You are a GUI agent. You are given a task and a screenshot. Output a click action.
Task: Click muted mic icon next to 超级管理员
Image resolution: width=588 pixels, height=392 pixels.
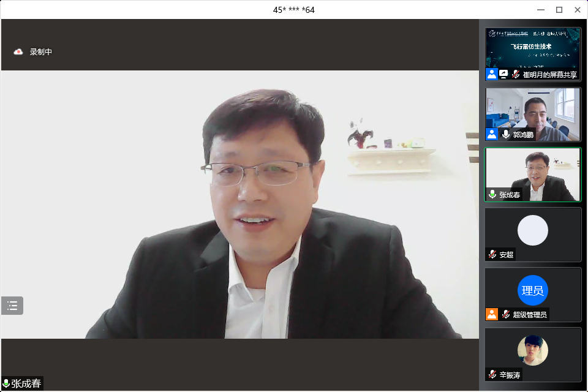tap(506, 314)
